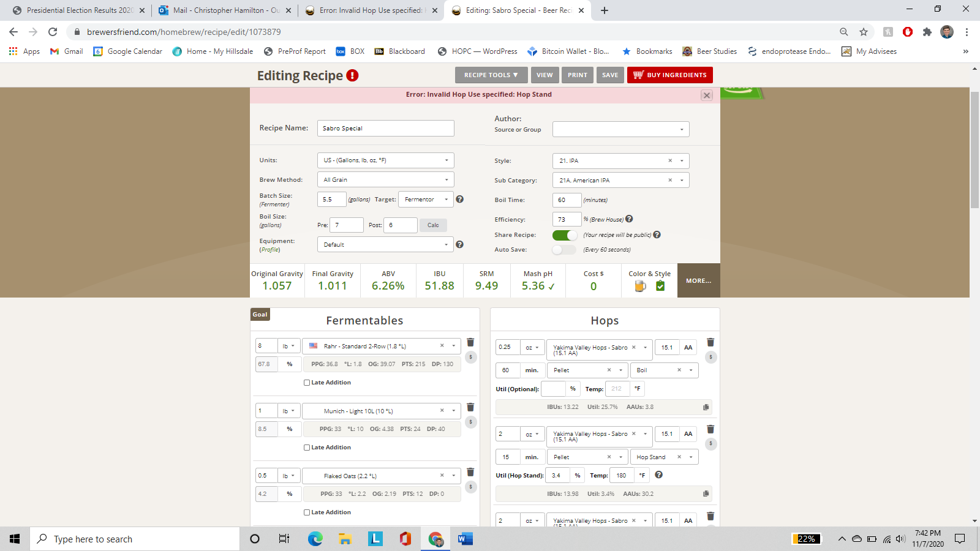This screenshot has width=980, height=551.
Task: Delete the 0.25 oz Sabro boil hop
Action: coord(710,342)
